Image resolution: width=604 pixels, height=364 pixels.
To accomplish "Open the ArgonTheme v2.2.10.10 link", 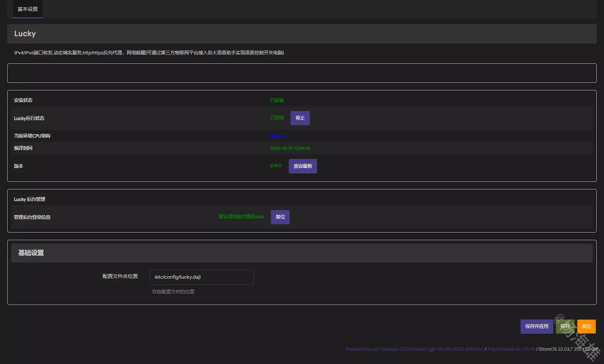I will [511, 349].
